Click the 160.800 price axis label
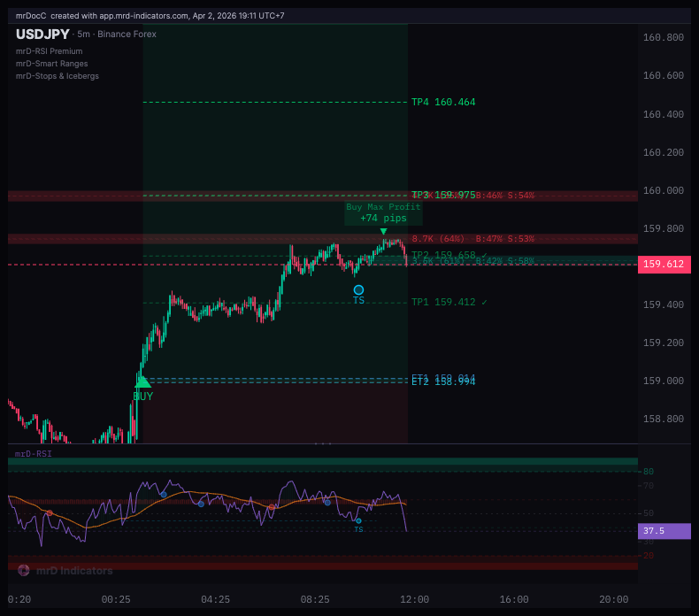 664,37
